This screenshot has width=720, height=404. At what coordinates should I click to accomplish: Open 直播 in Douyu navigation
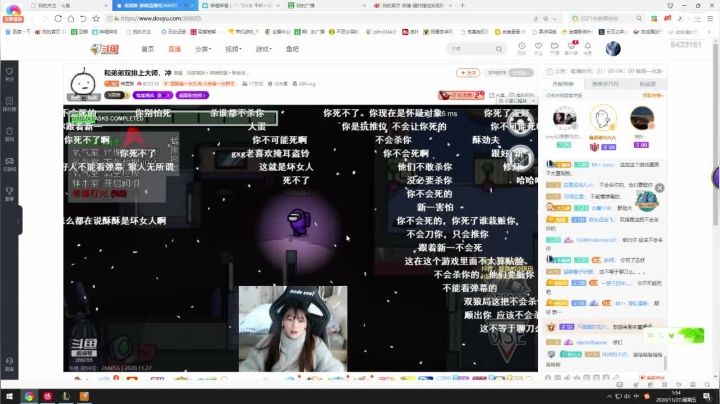coord(174,49)
